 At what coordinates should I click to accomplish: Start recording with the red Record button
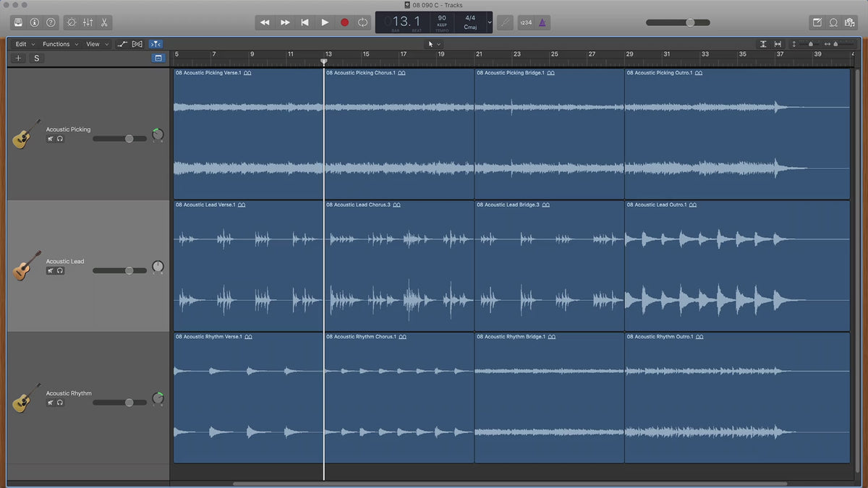coord(344,22)
